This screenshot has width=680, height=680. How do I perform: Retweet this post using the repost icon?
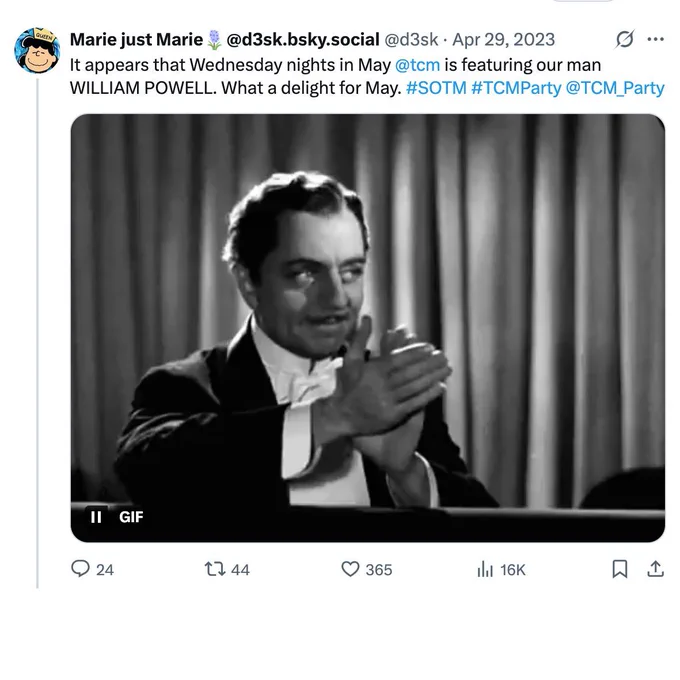coord(215,569)
